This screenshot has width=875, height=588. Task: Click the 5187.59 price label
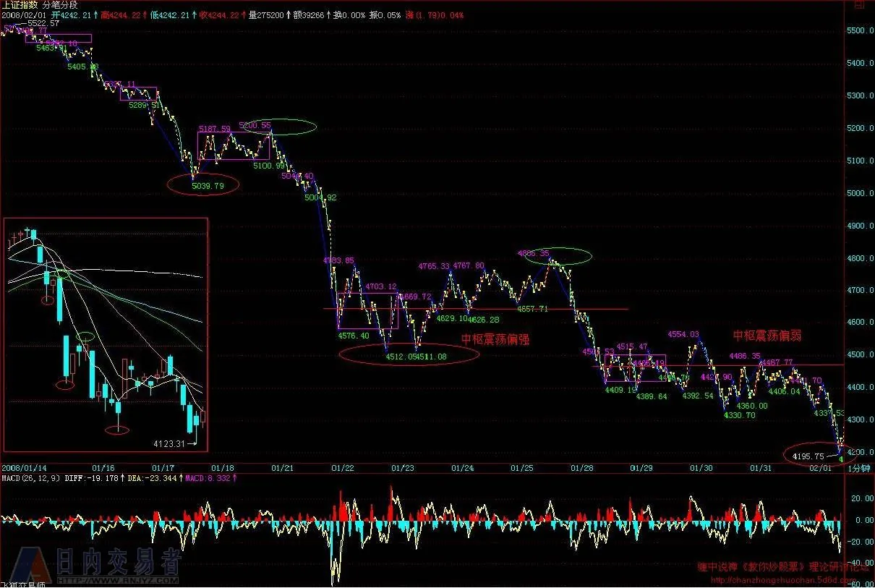coord(215,129)
